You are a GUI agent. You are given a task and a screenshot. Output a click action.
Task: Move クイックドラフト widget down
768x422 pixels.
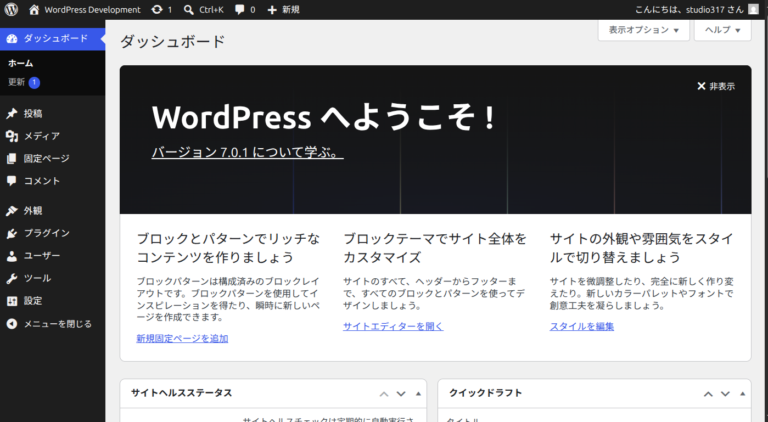click(725, 394)
